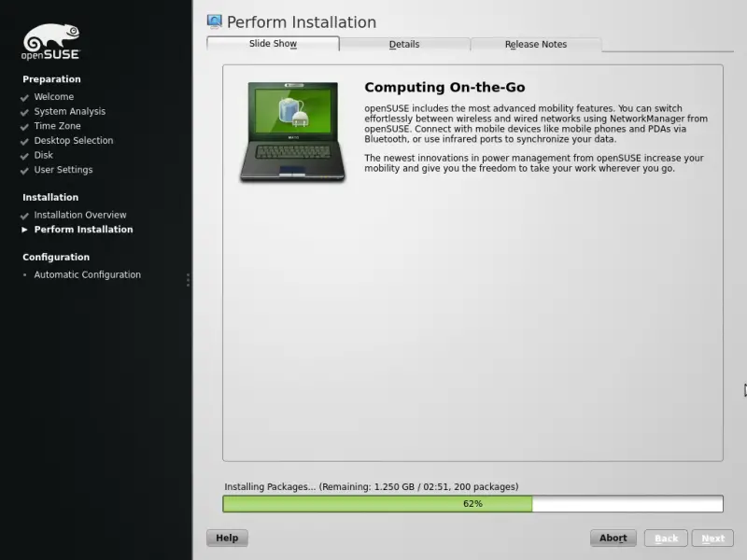This screenshot has height=560, width=747.
Task: Click the arrow marker beside Perform Installation
Action: [25, 230]
